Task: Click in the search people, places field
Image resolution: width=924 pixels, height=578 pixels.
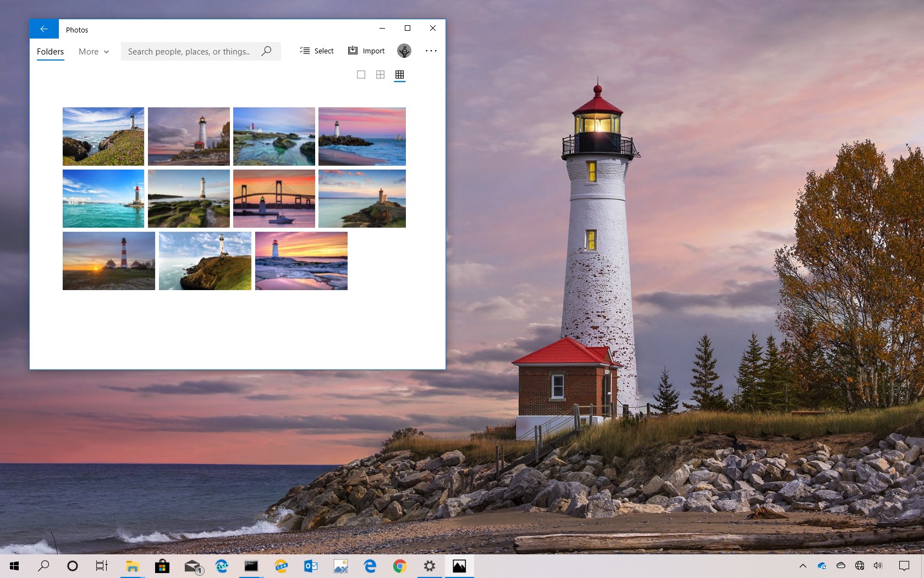Action: pos(190,52)
